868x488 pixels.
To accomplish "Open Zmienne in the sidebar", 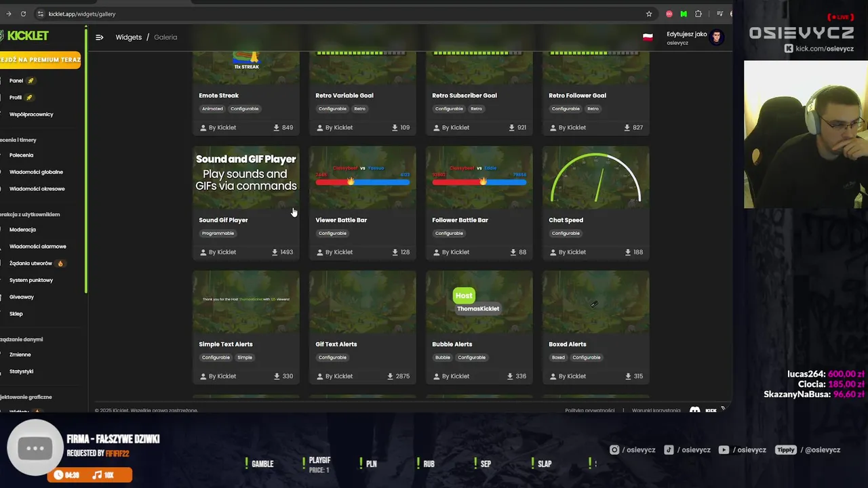I will pos(20,354).
